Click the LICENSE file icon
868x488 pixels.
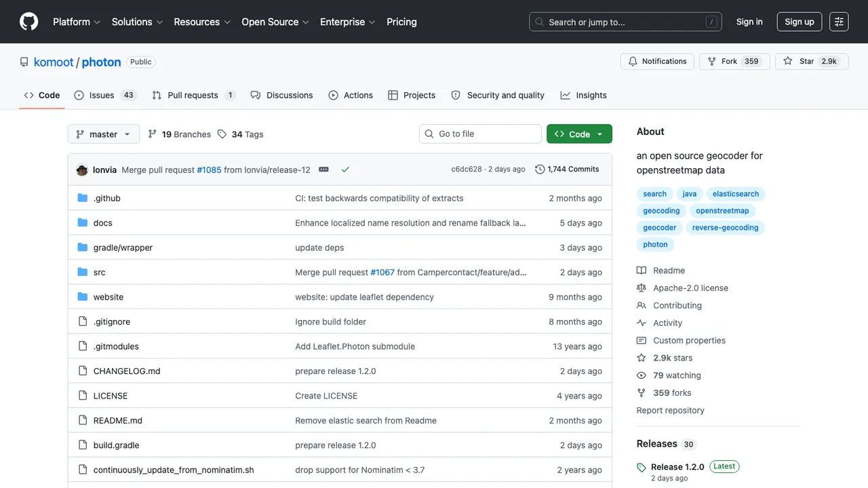pyautogui.click(x=83, y=396)
